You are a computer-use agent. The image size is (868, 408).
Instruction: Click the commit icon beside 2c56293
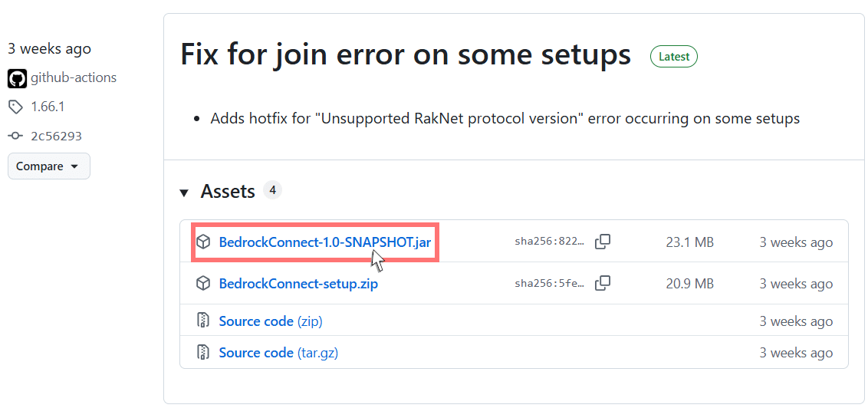point(15,136)
